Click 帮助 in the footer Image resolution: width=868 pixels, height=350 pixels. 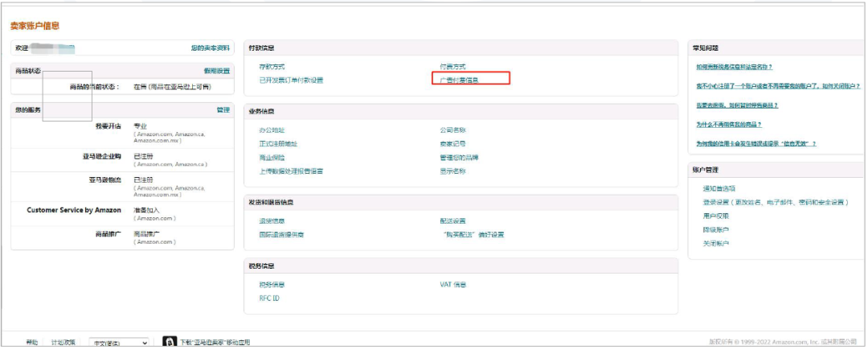pyautogui.click(x=31, y=343)
